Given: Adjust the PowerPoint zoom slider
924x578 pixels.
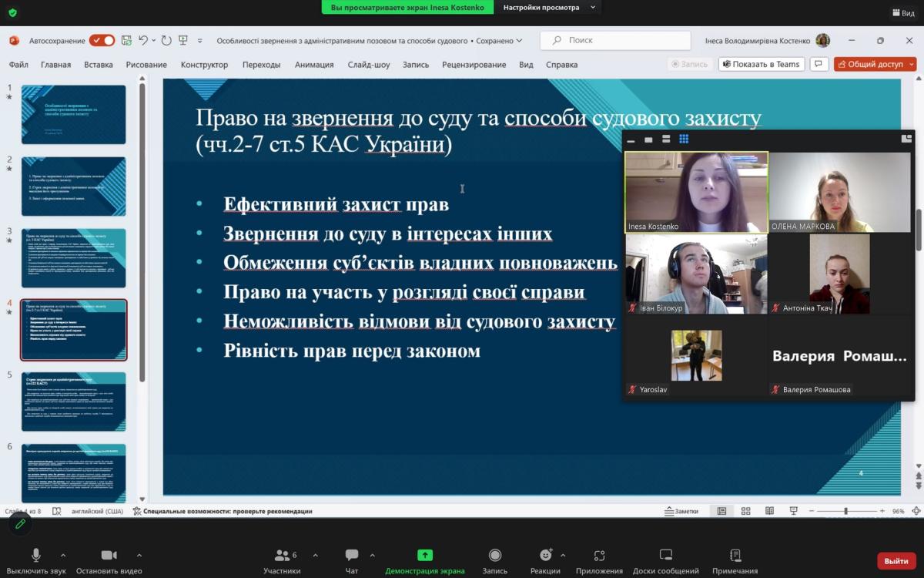Looking at the screenshot, I should coord(845,511).
